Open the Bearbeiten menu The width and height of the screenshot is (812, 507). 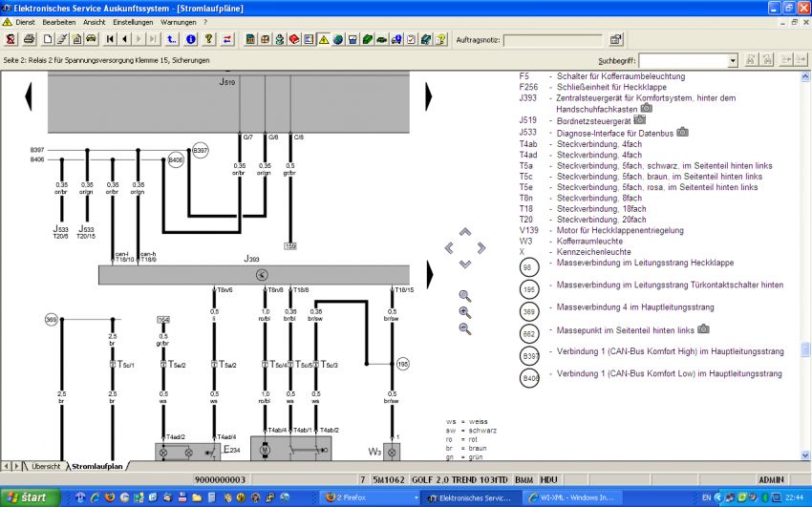click(x=59, y=21)
